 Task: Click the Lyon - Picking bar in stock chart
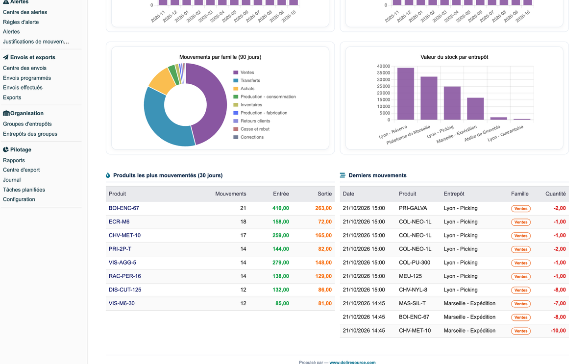click(452, 103)
